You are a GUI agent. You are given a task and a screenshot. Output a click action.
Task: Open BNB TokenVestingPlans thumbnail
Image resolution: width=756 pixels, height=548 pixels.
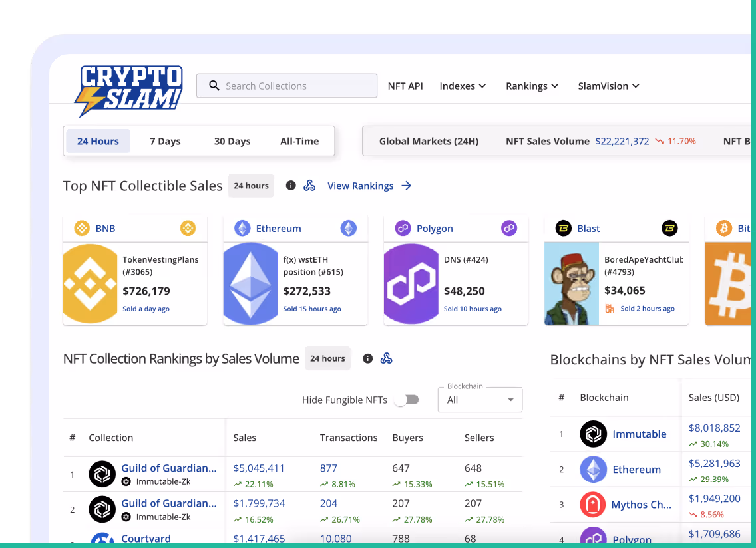point(90,283)
